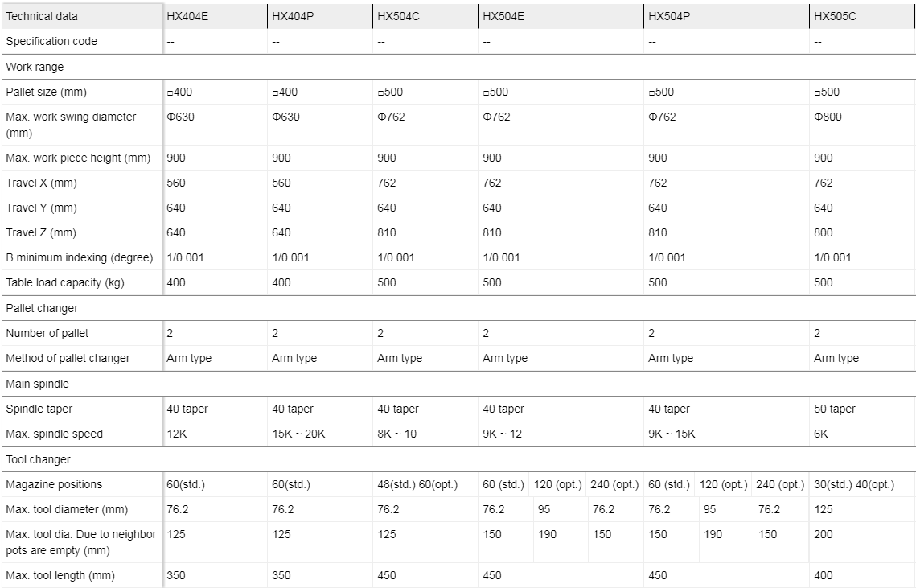Select the HX404P column header
The height and width of the screenshot is (588, 916).
click(x=293, y=16)
